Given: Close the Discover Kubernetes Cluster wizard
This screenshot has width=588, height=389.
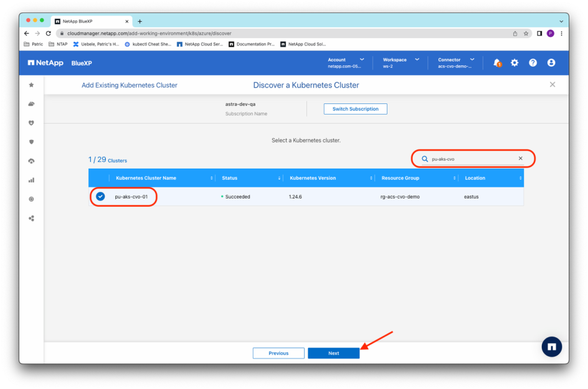Looking at the screenshot, I should 552,85.
